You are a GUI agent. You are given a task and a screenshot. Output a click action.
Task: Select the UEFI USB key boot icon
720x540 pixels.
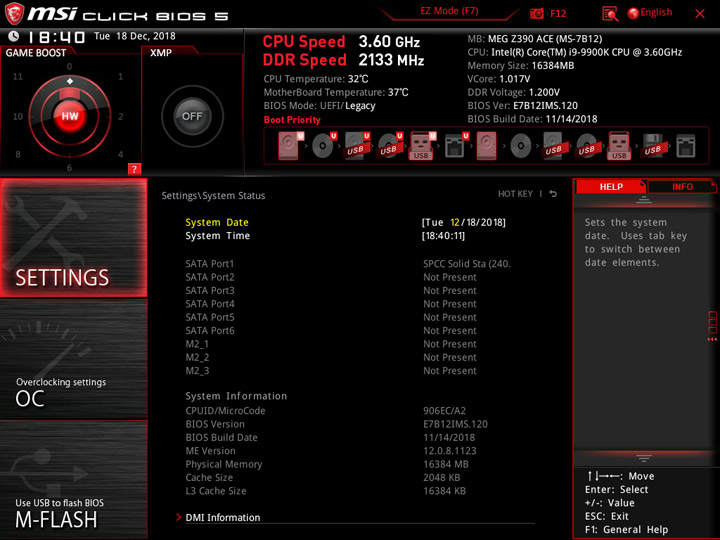(422, 146)
